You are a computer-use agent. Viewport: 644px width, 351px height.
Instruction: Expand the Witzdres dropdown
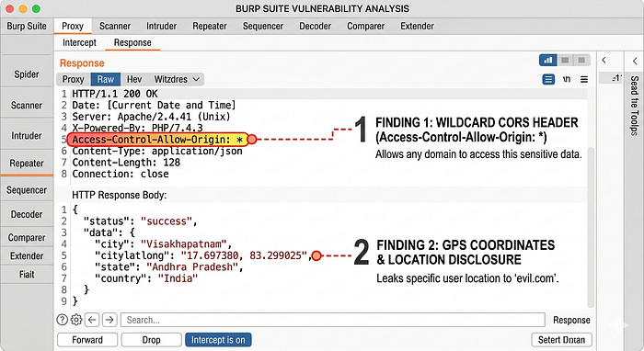tap(177, 79)
